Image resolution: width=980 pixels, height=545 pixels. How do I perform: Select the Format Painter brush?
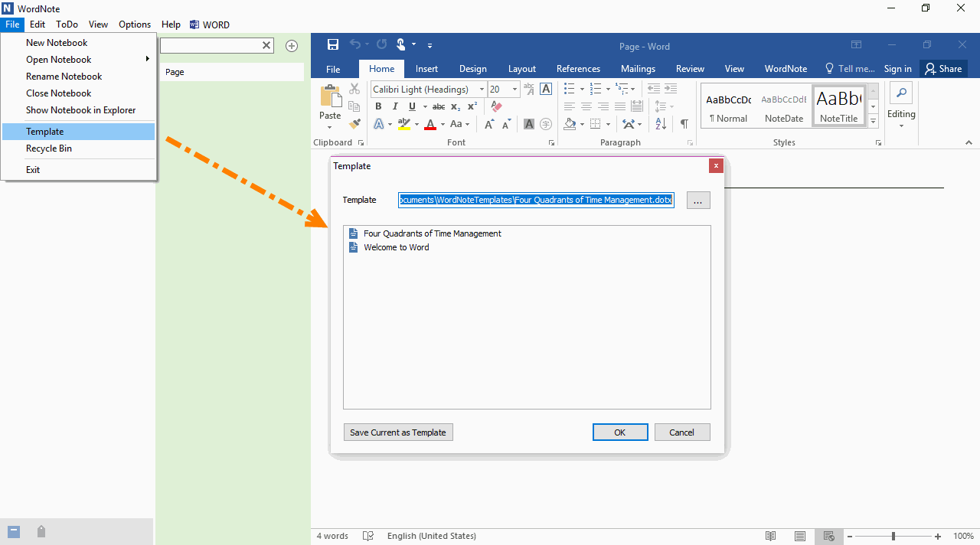(x=354, y=123)
